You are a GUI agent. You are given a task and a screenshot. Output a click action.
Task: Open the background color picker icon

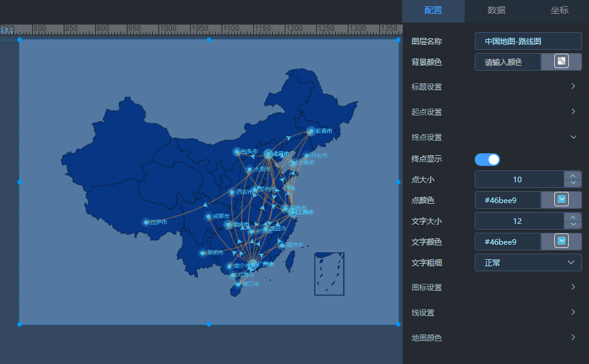click(x=561, y=61)
